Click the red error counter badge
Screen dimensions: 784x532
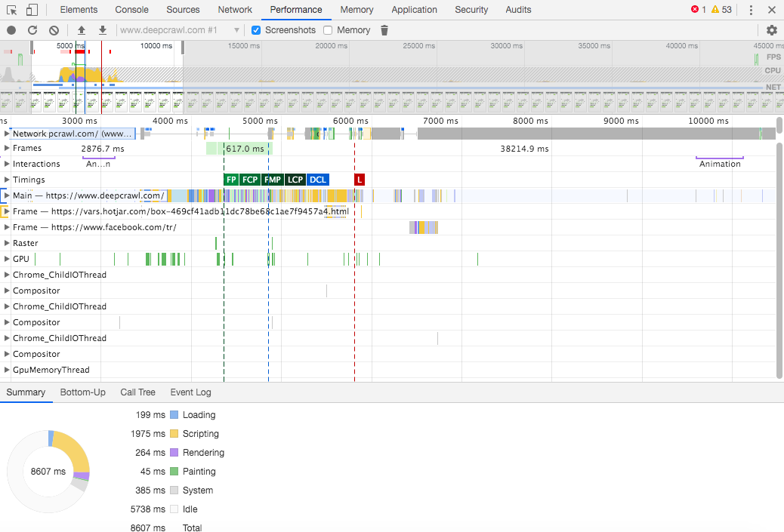point(698,9)
